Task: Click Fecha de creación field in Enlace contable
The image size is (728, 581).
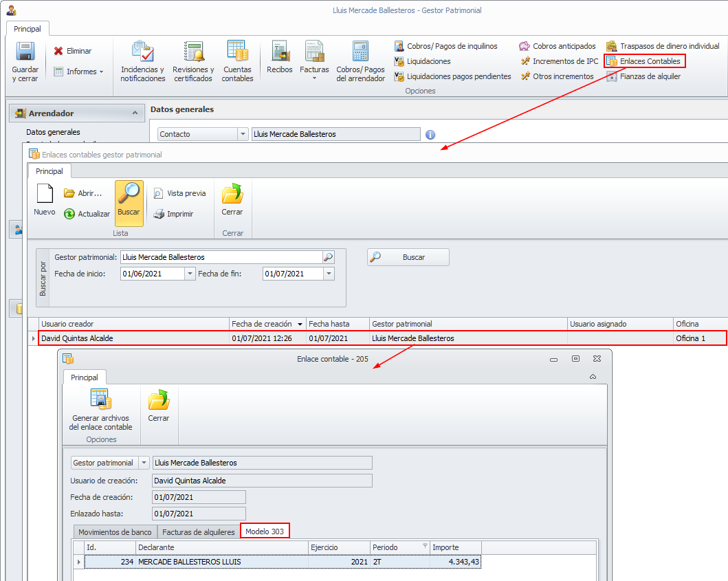Action: click(x=199, y=497)
